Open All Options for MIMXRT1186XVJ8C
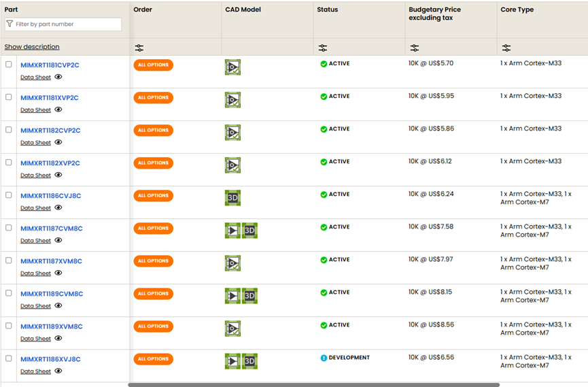The image size is (588, 387). point(153,359)
